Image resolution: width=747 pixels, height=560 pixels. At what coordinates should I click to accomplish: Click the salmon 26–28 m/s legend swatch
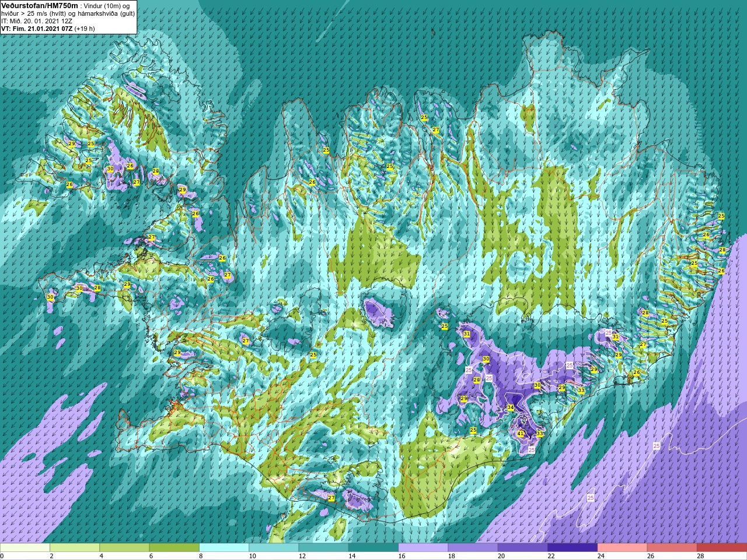672,548
